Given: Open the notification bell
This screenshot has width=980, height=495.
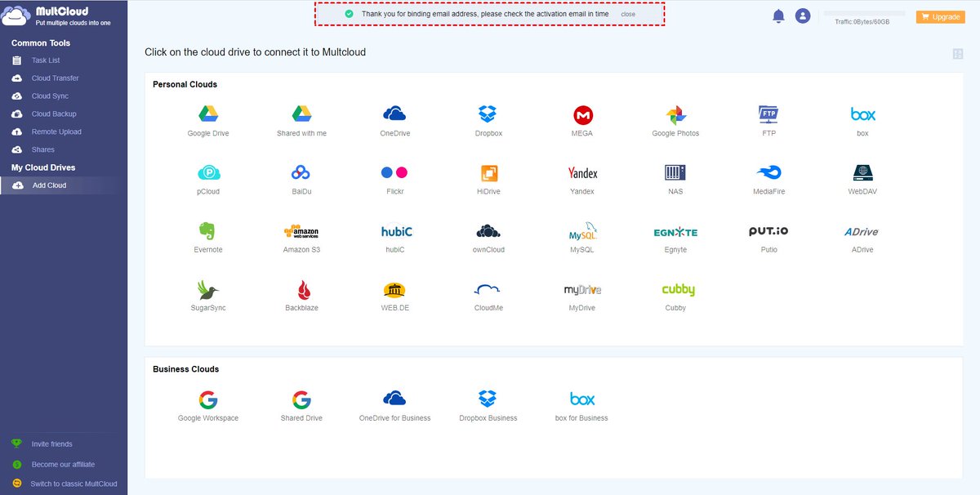Looking at the screenshot, I should pos(778,16).
